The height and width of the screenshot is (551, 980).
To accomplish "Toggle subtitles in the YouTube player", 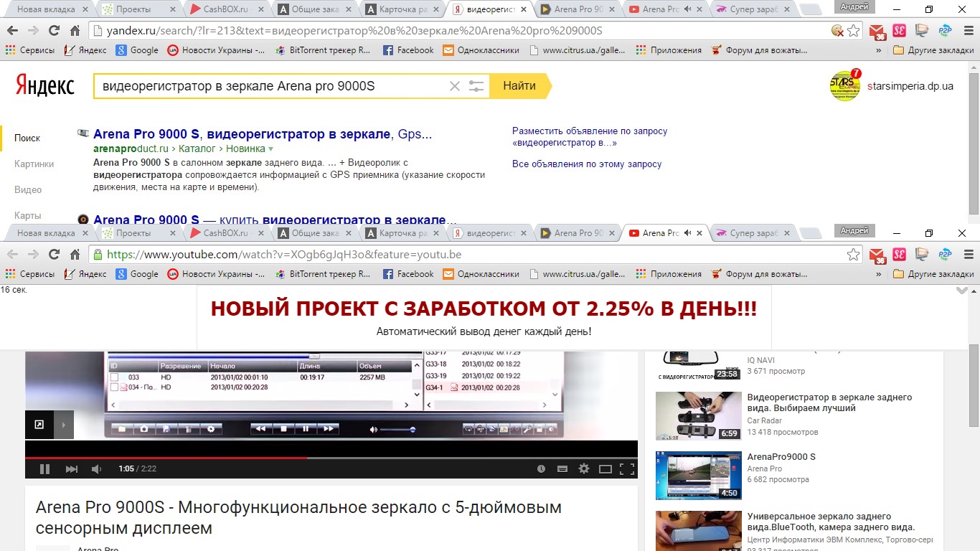I will pos(562,469).
